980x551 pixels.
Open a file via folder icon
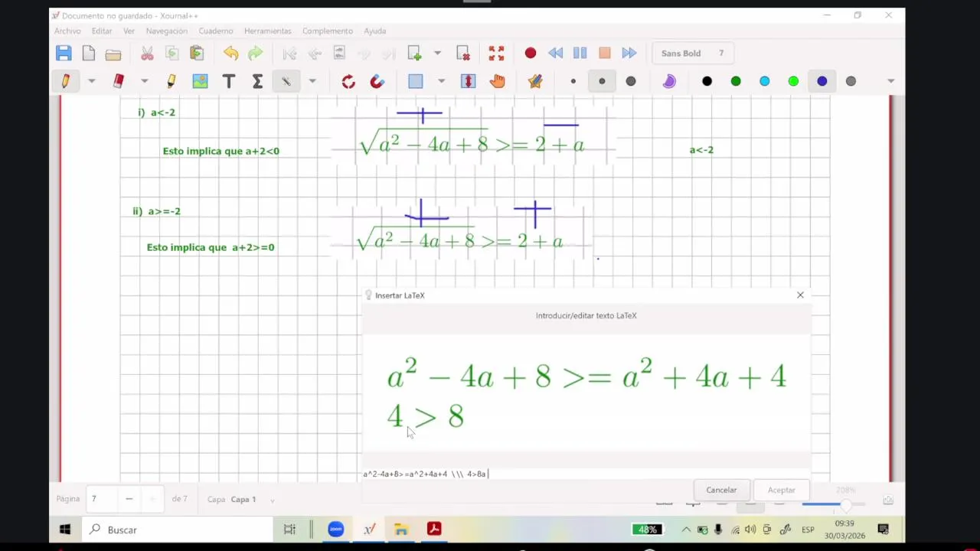click(x=113, y=54)
